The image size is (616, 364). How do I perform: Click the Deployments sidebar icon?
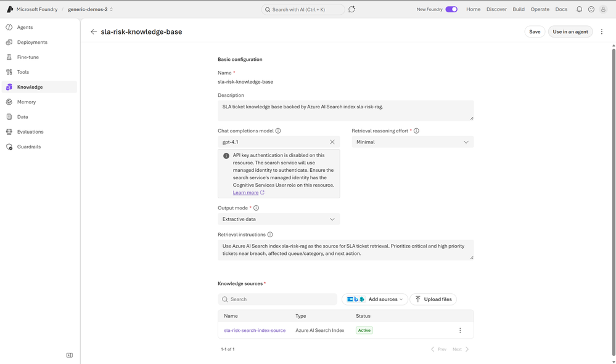9,42
